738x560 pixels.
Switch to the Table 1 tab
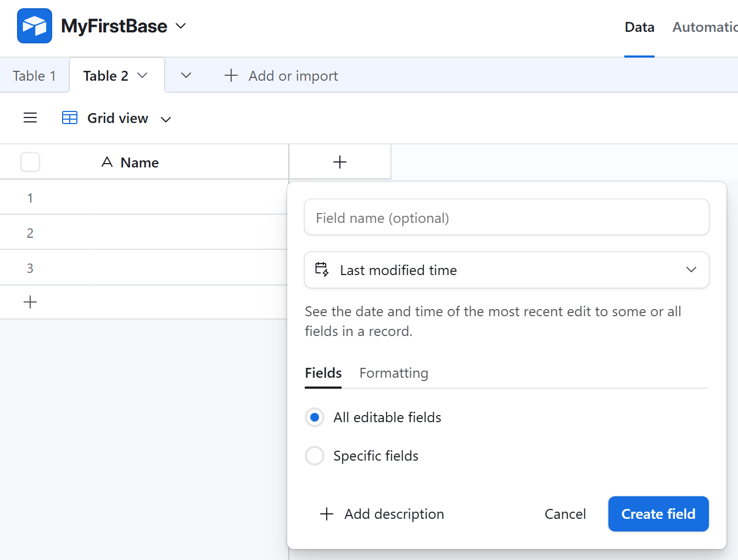pyautogui.click(x=34, y=76)
